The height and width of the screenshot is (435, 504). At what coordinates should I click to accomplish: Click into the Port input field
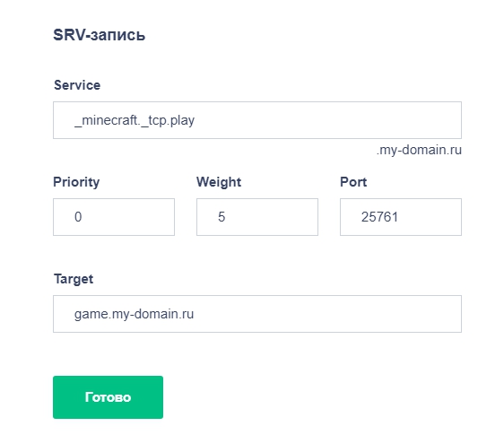coord(401,217)
